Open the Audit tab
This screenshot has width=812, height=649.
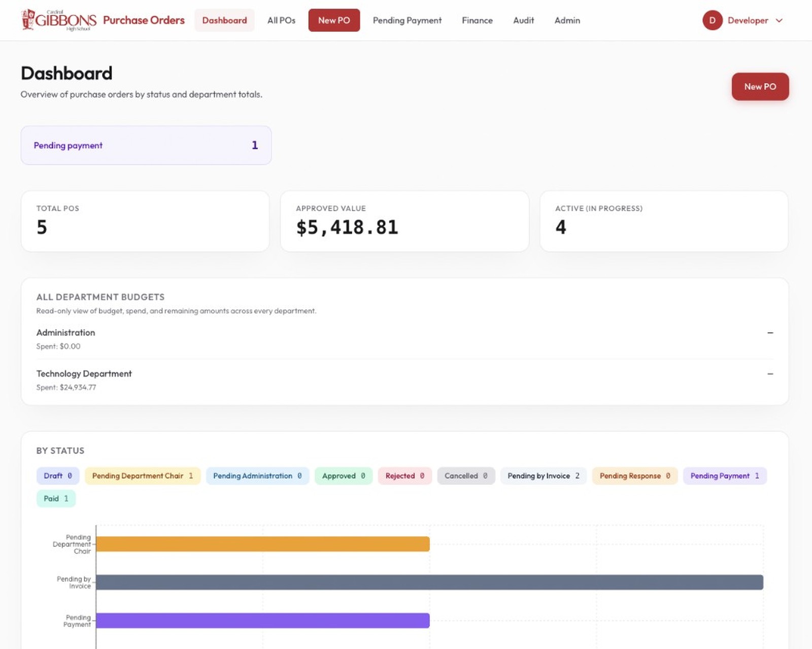point(523,20)
